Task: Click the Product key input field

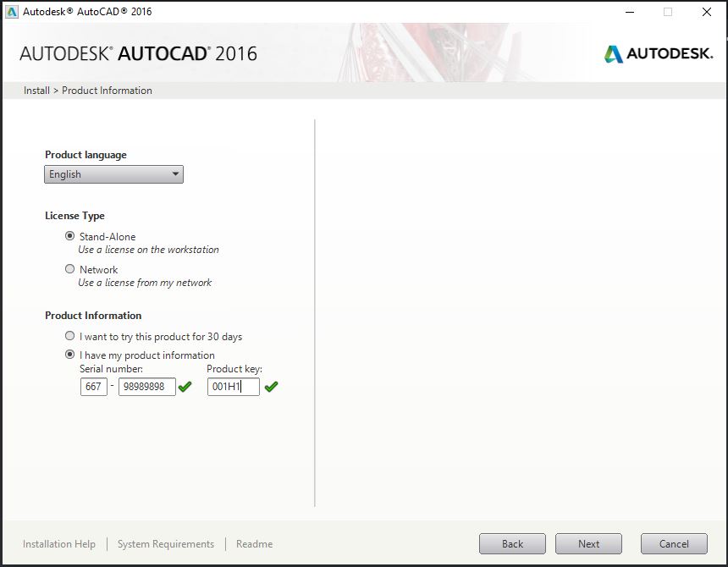Action: click(x=234, y=387)
